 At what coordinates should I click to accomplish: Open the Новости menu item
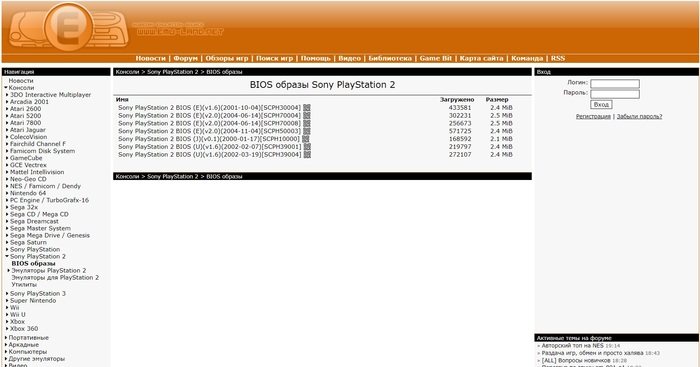[x=150, y=58]
